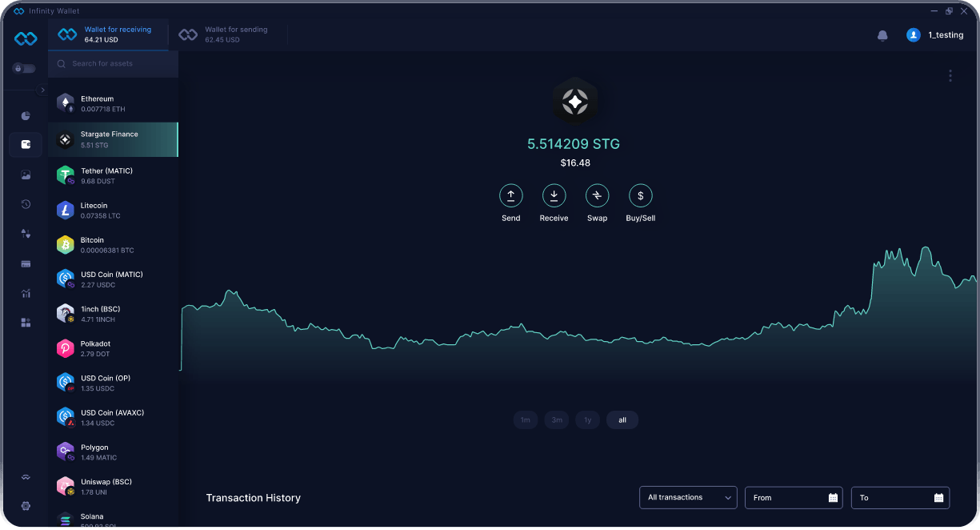This screenshot has width=980, height=530.
Task: Click the connection icon near sidebar bottom
Action: [x=26, y=477]
